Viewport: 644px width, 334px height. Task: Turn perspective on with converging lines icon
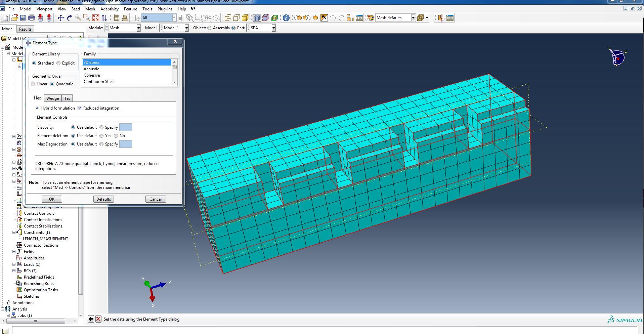125,18
